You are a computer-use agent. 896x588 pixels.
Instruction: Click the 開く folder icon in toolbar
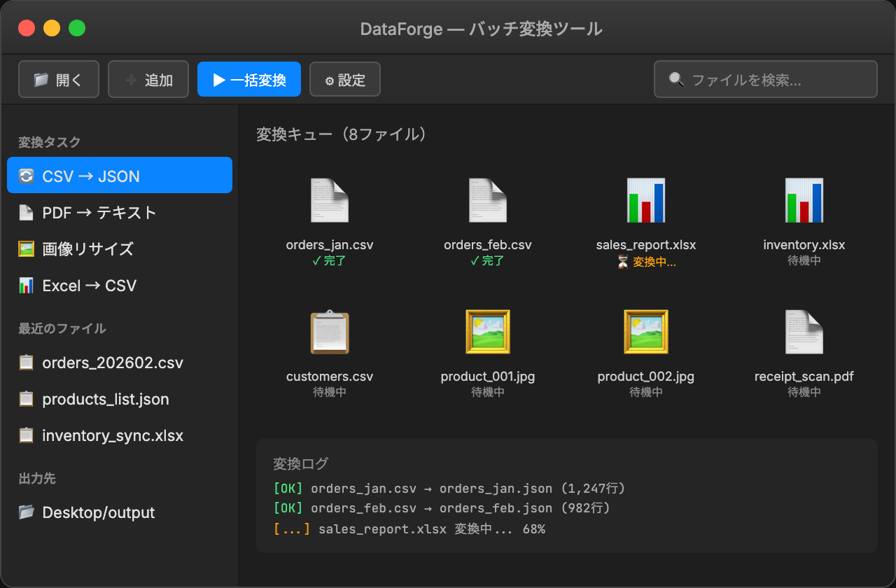41,78
